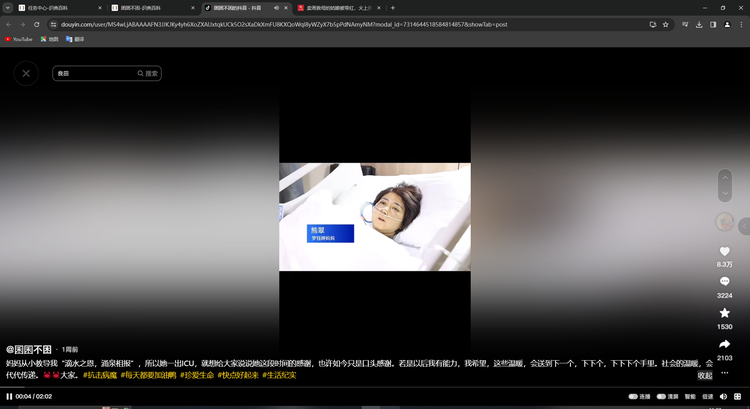
Task: Open the @困困不困 author name
Action: (29, 349)
